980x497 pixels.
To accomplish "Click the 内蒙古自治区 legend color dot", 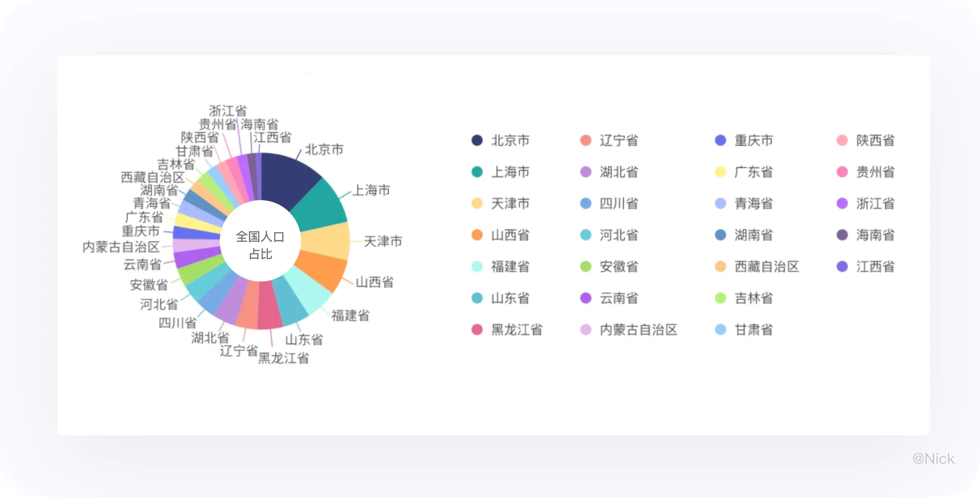I will tap(586, 330).
